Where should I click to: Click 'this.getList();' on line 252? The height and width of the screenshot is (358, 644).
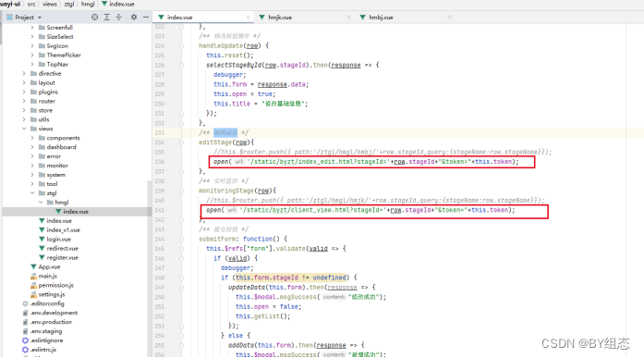262,316
